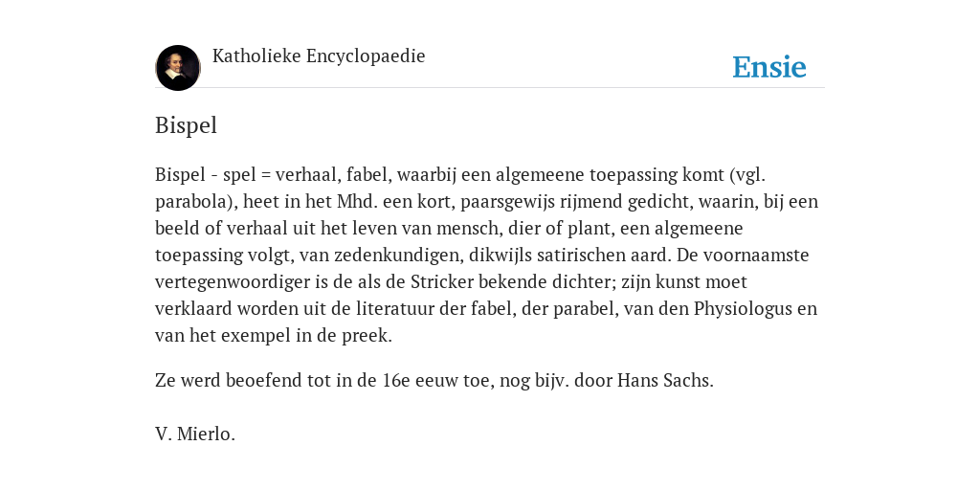Click the first word Bispel of paragraph
Viewport: 980px width, 490px height.
coord(180,175)
